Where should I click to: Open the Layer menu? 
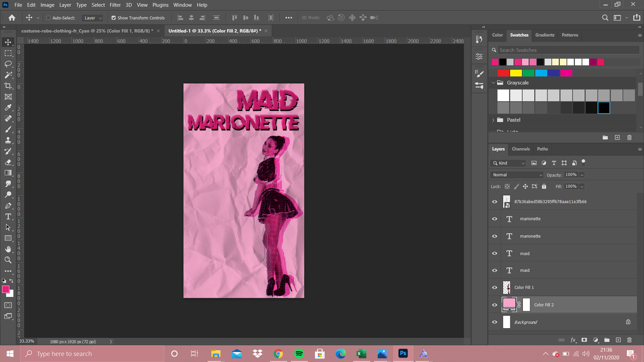click(x=65, y=5)
